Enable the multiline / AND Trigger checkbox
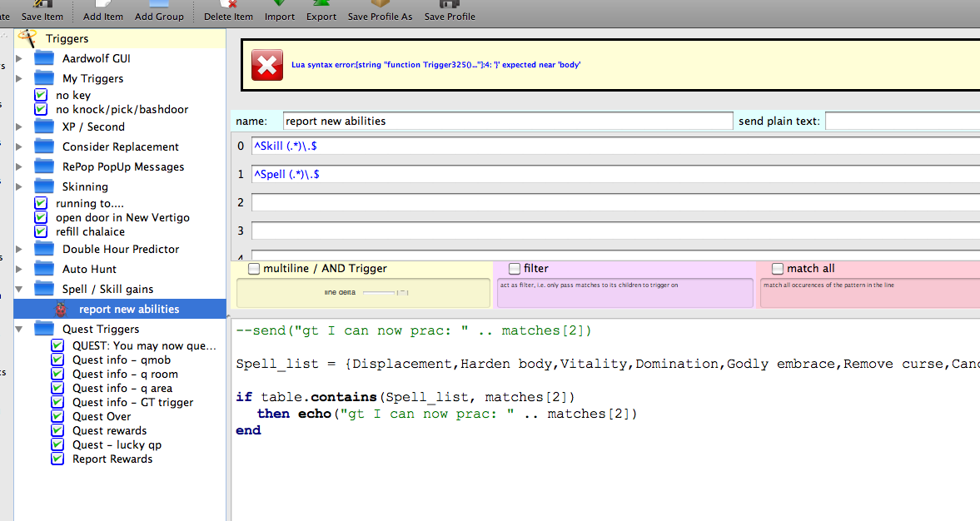The width and height of the screenshot is (980, 521). (254, 269)
